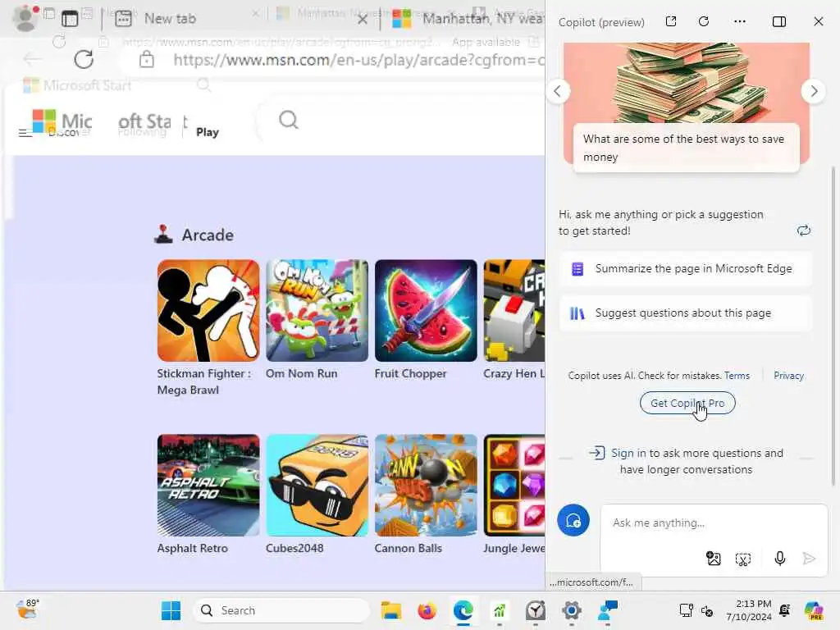Image resolution: width=840 pixels, height=630 pixels.
Task: Use the microphone for voice input
Action: pyautogui.click(x=780, y=559)
